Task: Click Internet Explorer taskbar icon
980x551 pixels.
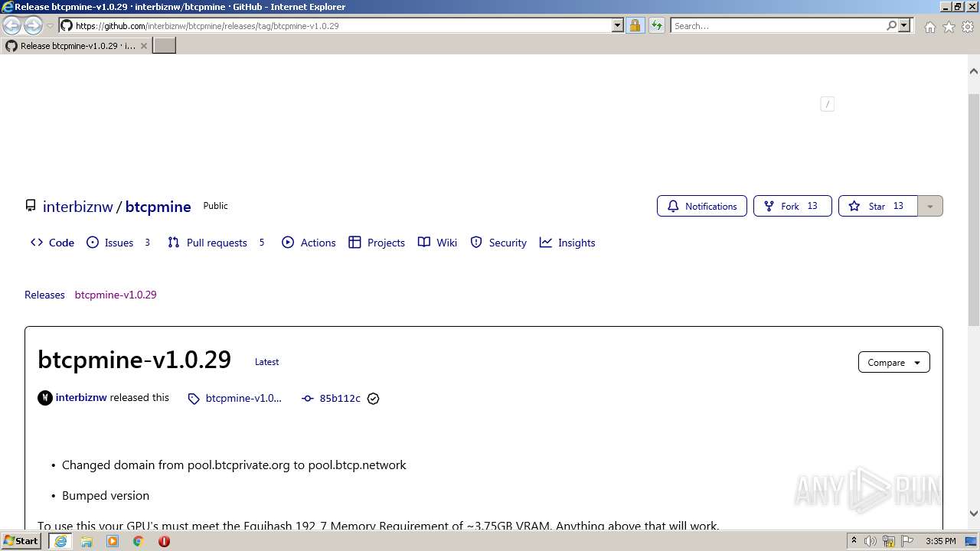Action: click(60, 541)
